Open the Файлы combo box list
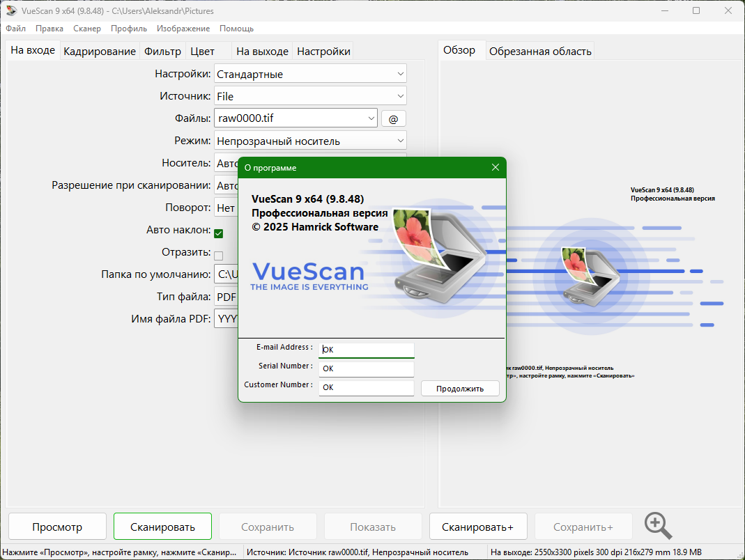This screenshot has height=560, width=745. pos(370,118)
